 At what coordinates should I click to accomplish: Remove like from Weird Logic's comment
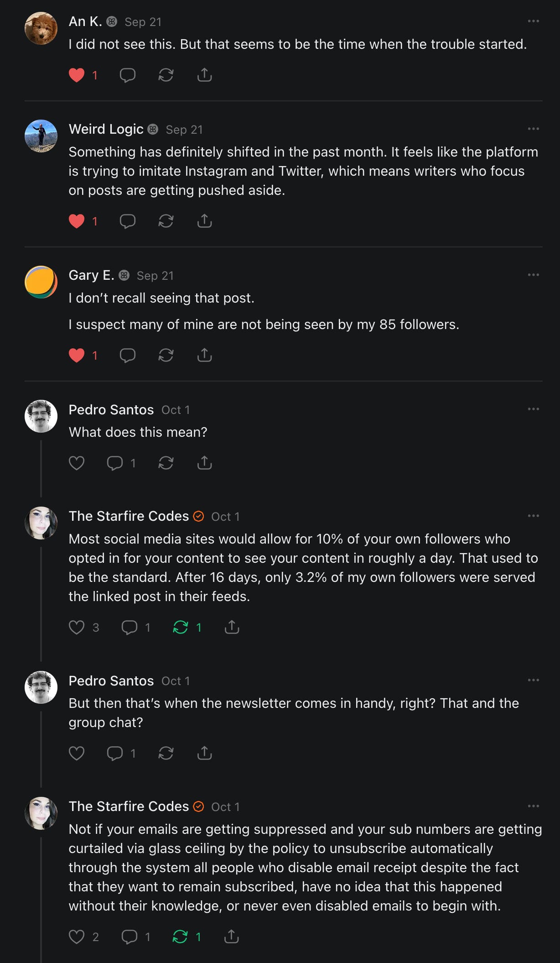tap(77, 221)
